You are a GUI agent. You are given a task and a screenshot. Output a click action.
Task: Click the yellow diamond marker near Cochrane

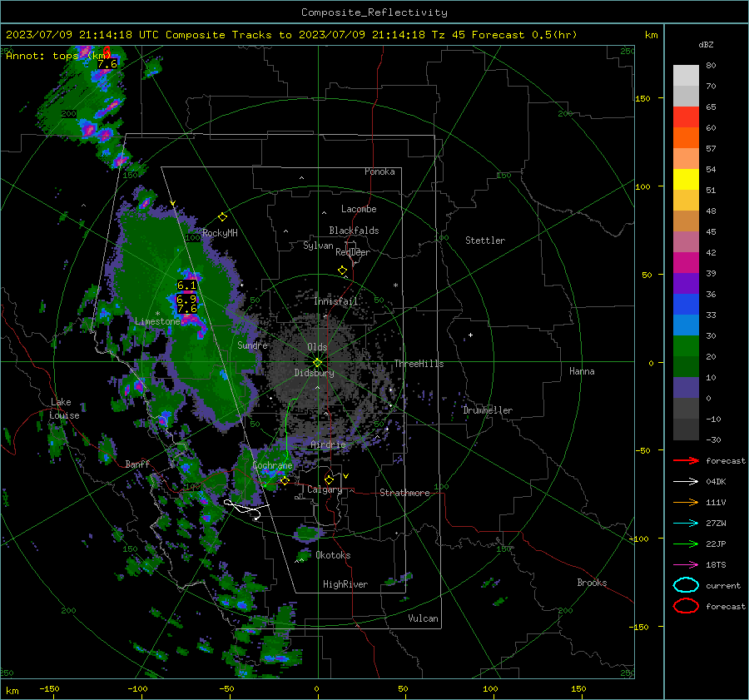(285, 481)
